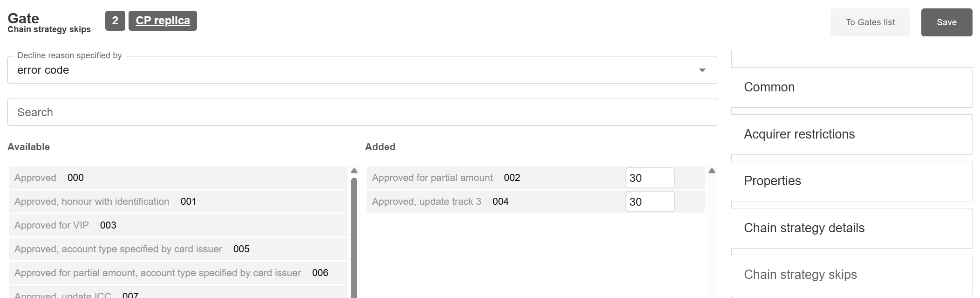
Task: Open the CP replica link
Action: (163, 21)
